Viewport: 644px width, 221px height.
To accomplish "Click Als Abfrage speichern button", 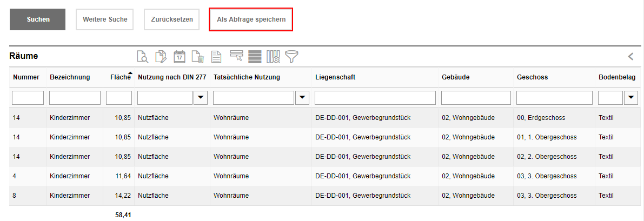I will [251, 19].
